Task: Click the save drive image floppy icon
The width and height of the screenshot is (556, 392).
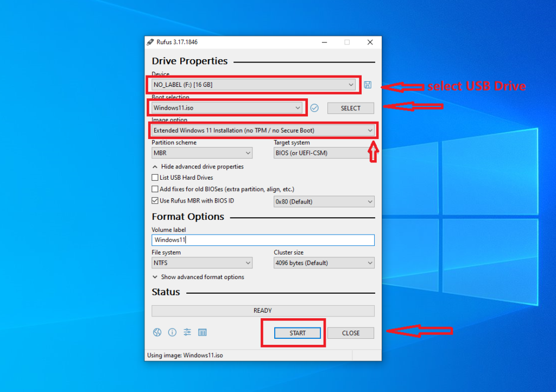Action: click(x=368, y=85)
